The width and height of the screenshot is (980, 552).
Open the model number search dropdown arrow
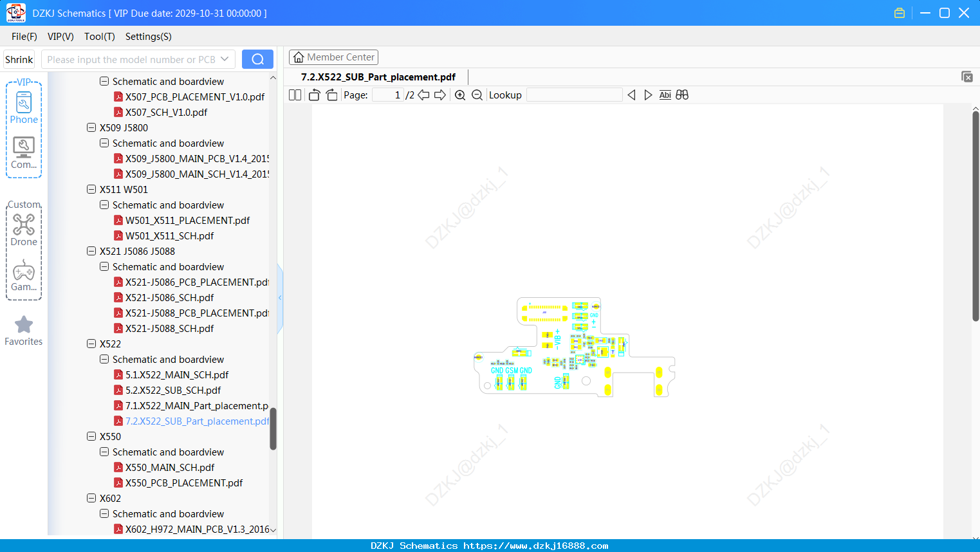pos(225,59)
